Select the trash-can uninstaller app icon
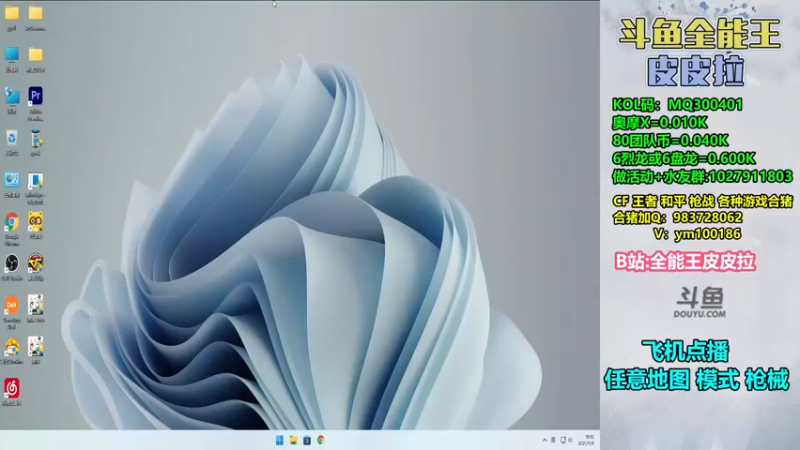 (35, 138)
